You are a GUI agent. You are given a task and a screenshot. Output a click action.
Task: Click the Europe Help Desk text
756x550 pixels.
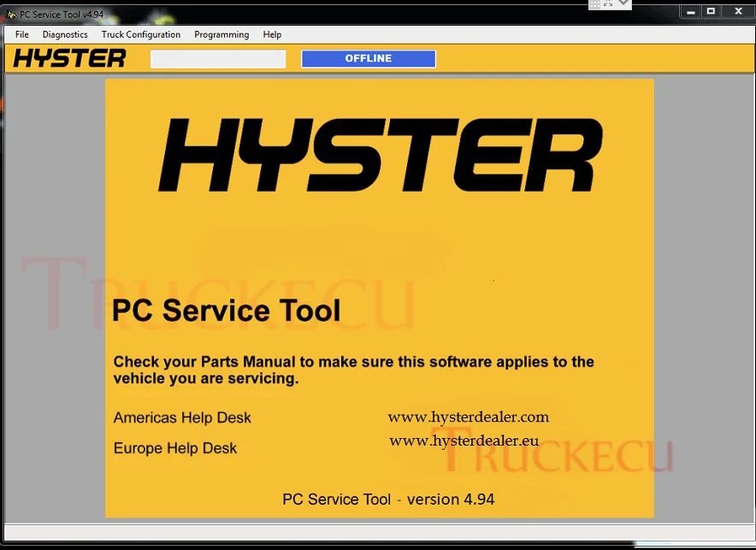pyautogui.click(x=175, y=448)
